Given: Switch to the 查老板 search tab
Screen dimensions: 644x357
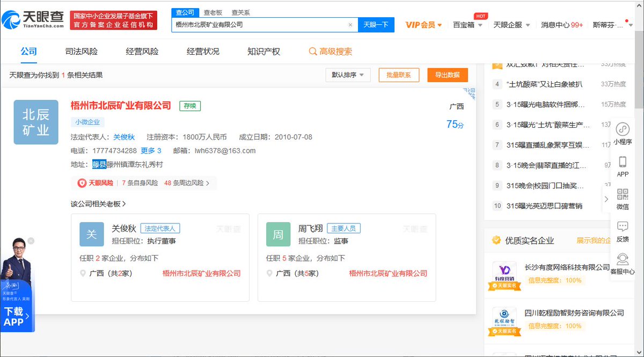Looking at the screenshot, I should pyautogui.click(x=213, y=12).
